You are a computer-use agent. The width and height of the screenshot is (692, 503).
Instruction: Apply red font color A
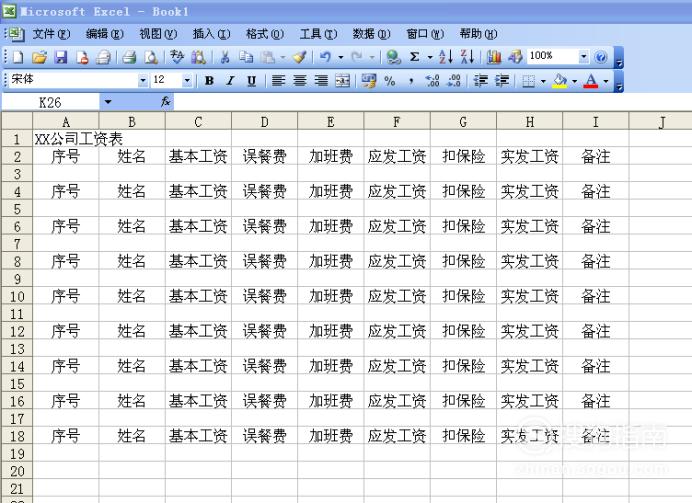coord(591,81)
